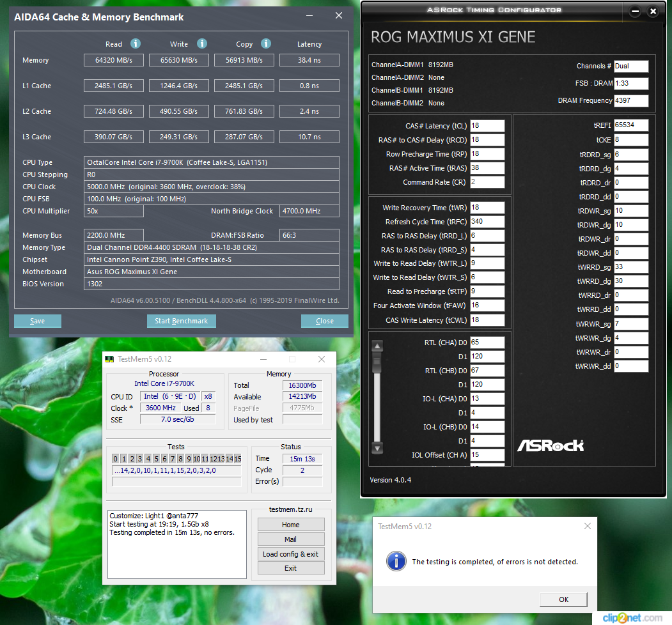Image resolution: width=672 pixels, height=625 pixels.
Task: Click Memory Write result 65630 MB/s
Action: [179, 60]
